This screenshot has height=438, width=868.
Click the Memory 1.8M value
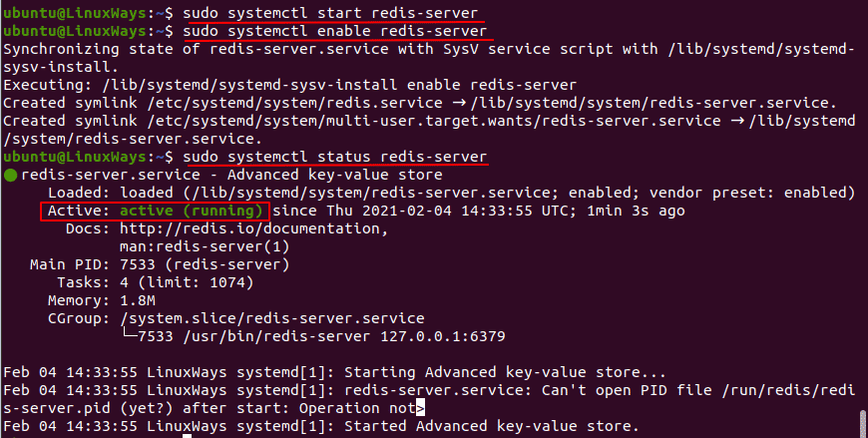tap(138, 300)
